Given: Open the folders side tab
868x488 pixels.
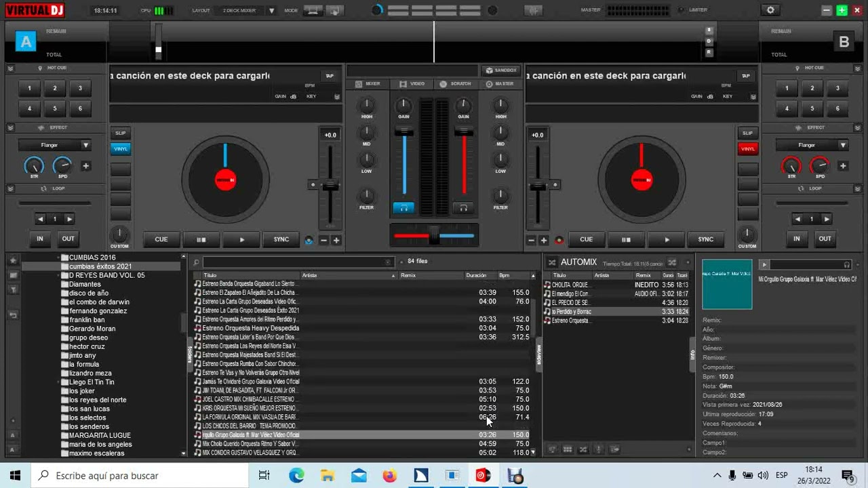Looking at the screenshot, I should pos(190,354).
